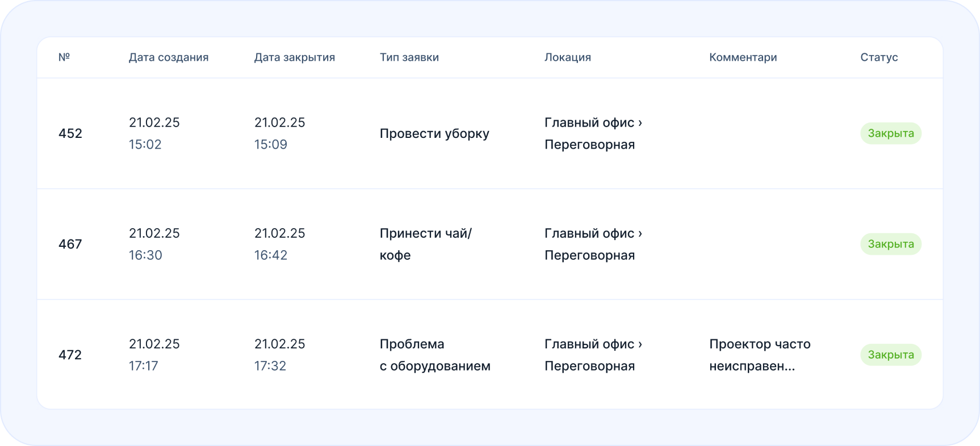980x446 pixels.
Task: Click the Статус column header
Action: coord(879,57)
